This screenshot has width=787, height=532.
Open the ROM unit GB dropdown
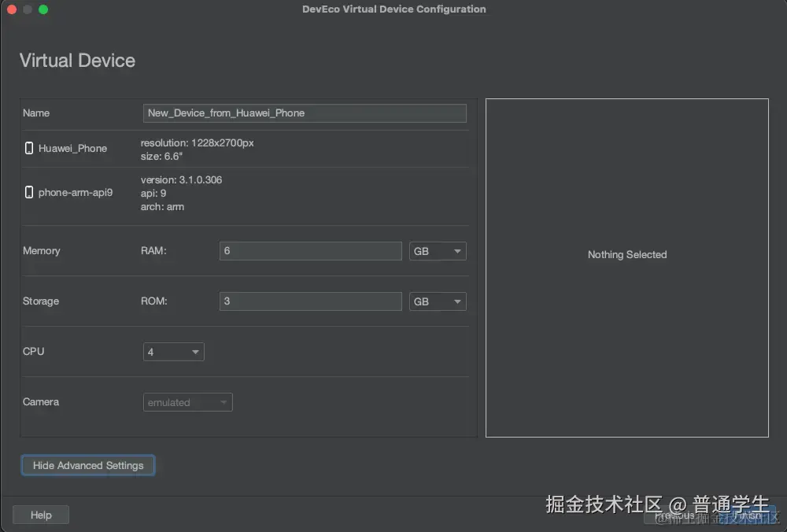click(438, 301)
